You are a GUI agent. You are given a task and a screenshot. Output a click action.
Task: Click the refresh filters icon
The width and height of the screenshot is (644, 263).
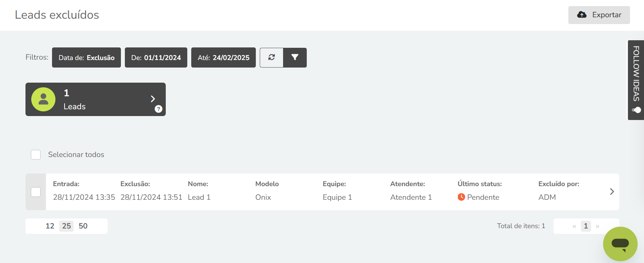[x=272, y=57]
